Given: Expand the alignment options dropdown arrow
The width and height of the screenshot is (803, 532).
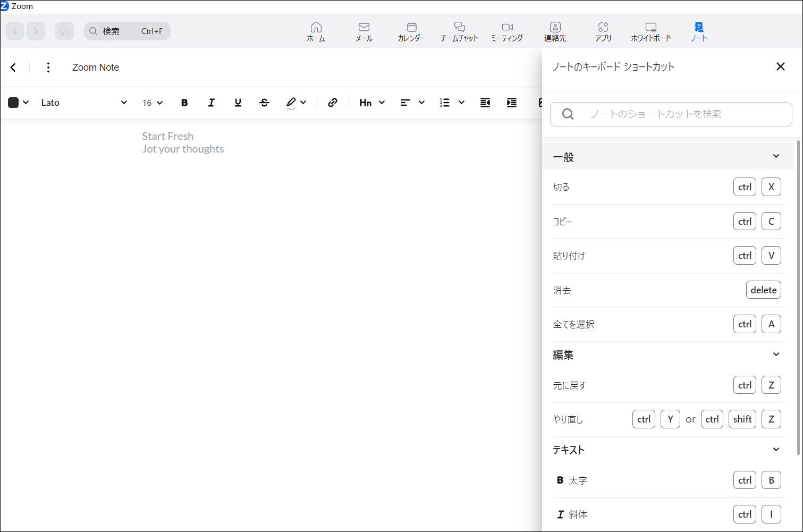Looking at the screenshot, I should pos(421,103).
